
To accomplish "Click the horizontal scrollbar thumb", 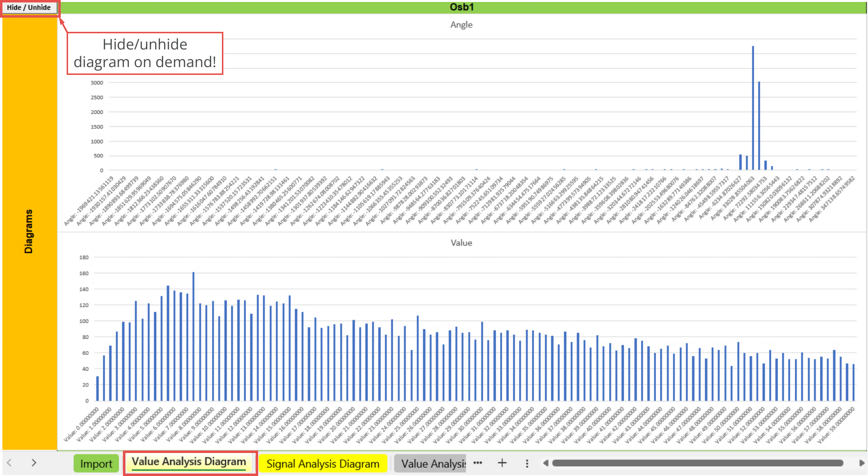I will [698, 463].
